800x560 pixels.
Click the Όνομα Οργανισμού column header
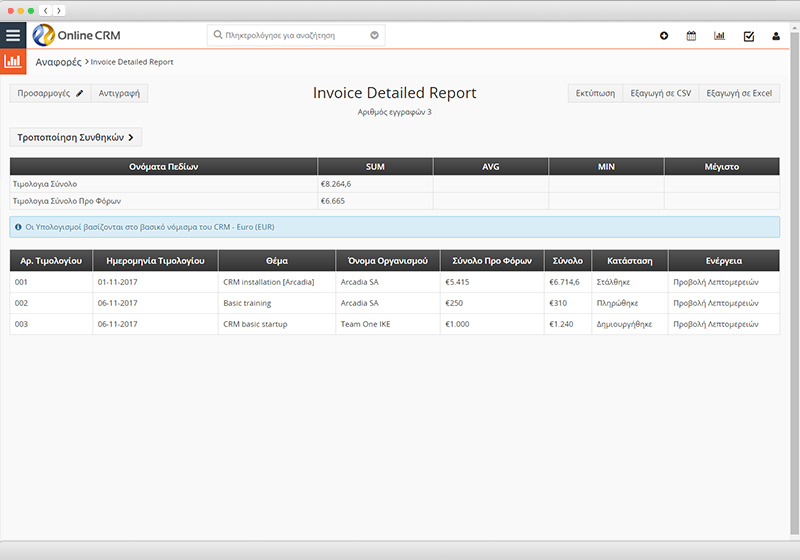tap(388, 261)
